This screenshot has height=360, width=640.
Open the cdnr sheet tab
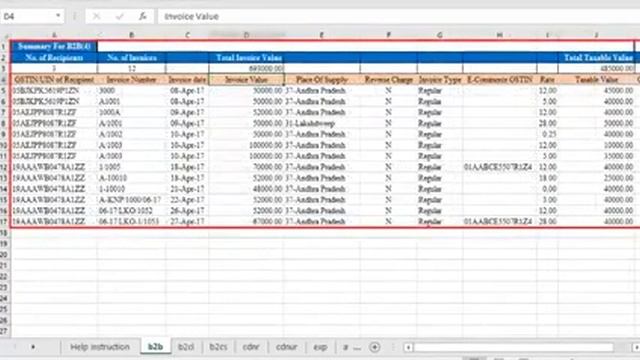coord(251,347)
